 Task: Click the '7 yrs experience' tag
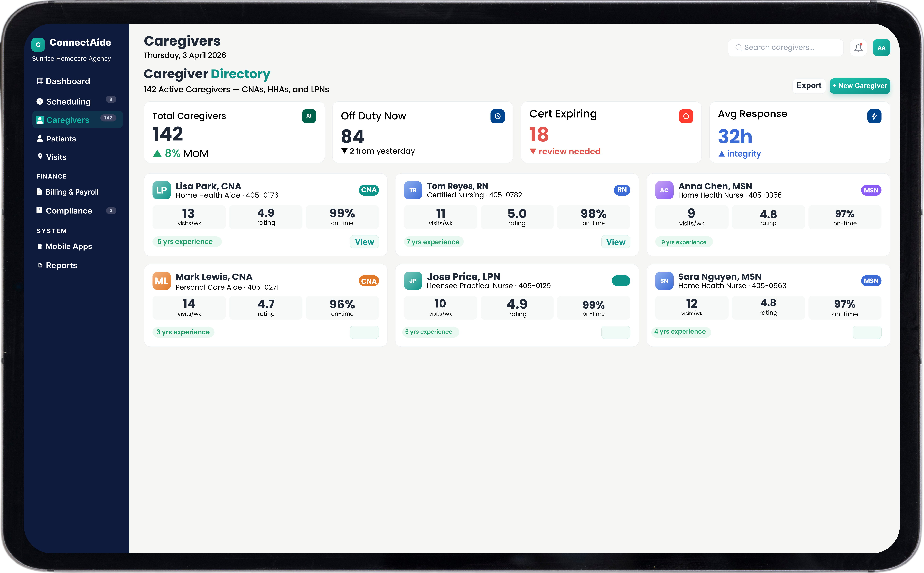pyautogui.click(x=433, y=242)
